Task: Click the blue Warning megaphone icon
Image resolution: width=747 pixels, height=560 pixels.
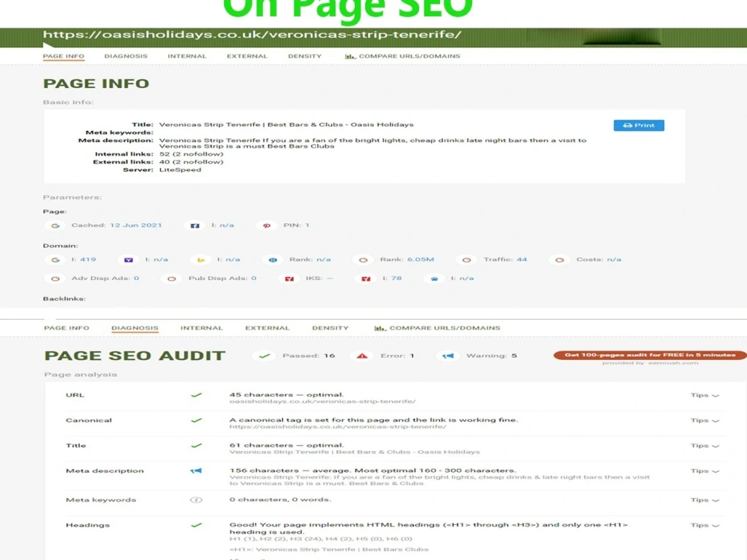Action: 447,355
